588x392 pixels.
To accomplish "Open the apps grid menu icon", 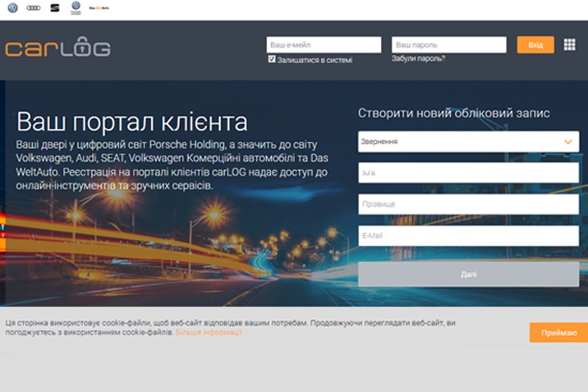I will point(569,44).
